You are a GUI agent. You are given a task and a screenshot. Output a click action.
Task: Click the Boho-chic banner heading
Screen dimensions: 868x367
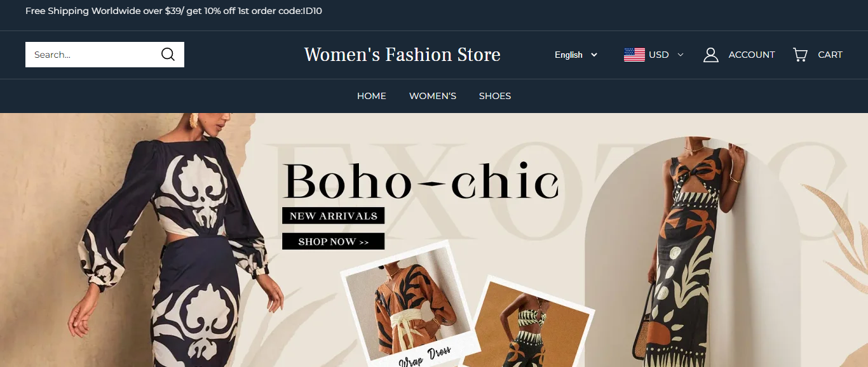tap(421, 181)
